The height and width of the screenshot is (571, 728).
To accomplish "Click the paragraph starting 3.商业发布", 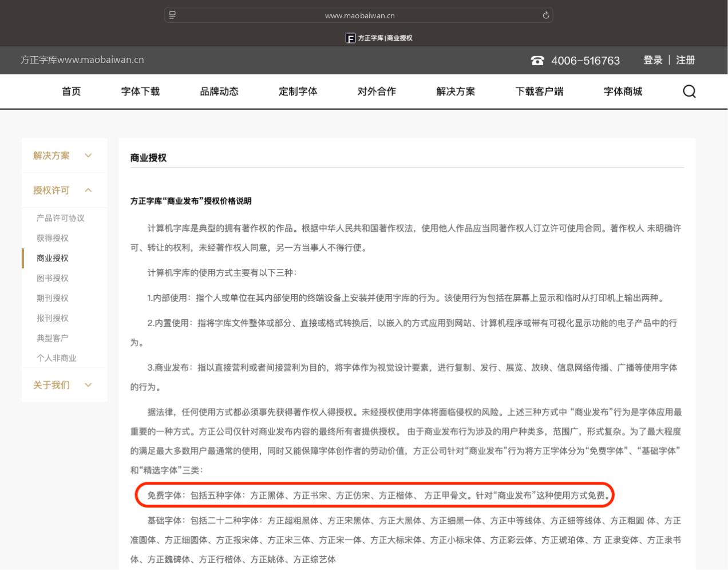I will [x=404, y=378].
